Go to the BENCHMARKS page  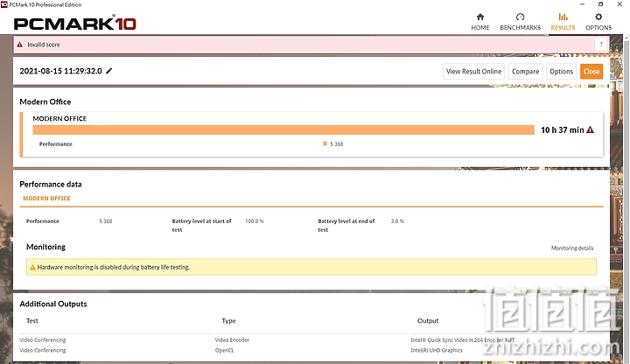[521, 22]
